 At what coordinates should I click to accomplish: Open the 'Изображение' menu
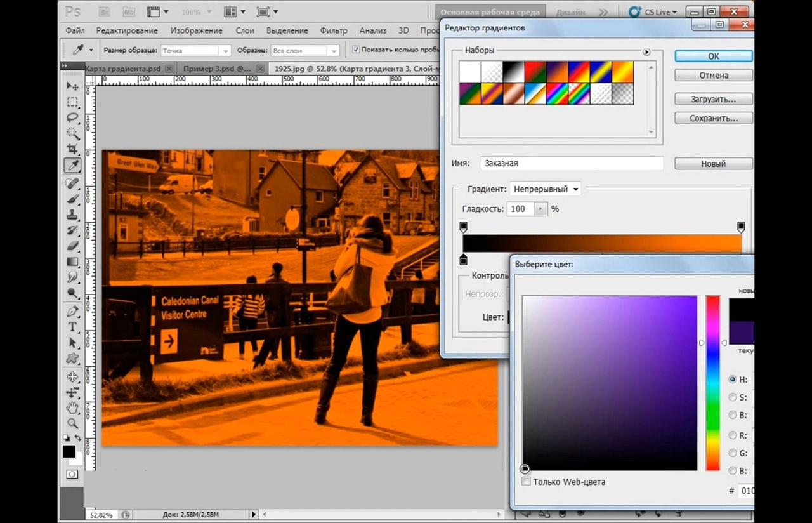[x=197, y=30]
